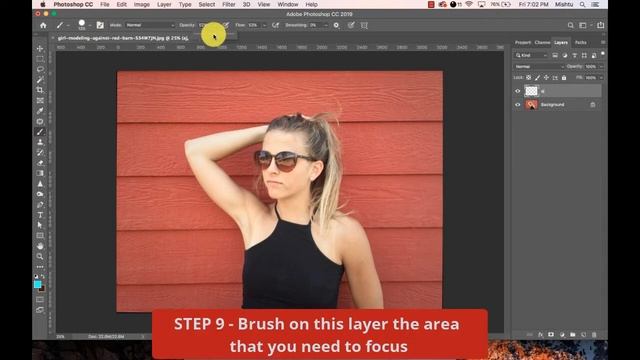
Task: Open the tool preset picker arrow
Action: click(68, 26)
